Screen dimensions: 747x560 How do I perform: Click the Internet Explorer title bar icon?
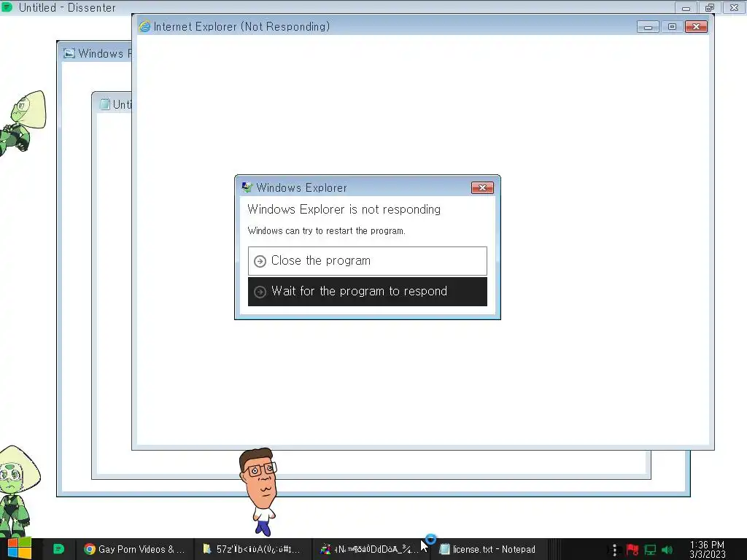point(144,27)
